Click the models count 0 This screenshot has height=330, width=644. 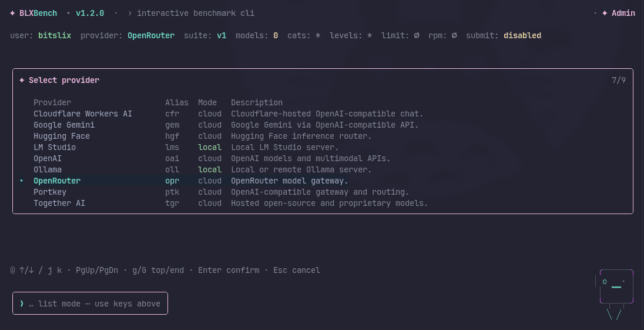point(276,36)
